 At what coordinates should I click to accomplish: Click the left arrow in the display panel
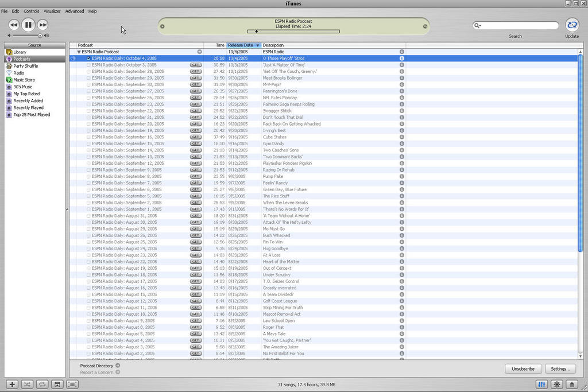(163, 26)
